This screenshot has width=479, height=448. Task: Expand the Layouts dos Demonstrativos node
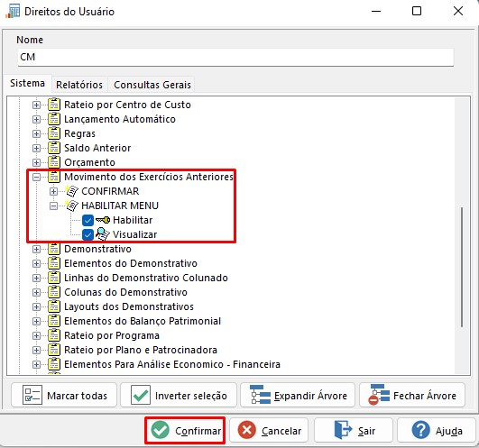pyautogui.click(x=36, y=306)
